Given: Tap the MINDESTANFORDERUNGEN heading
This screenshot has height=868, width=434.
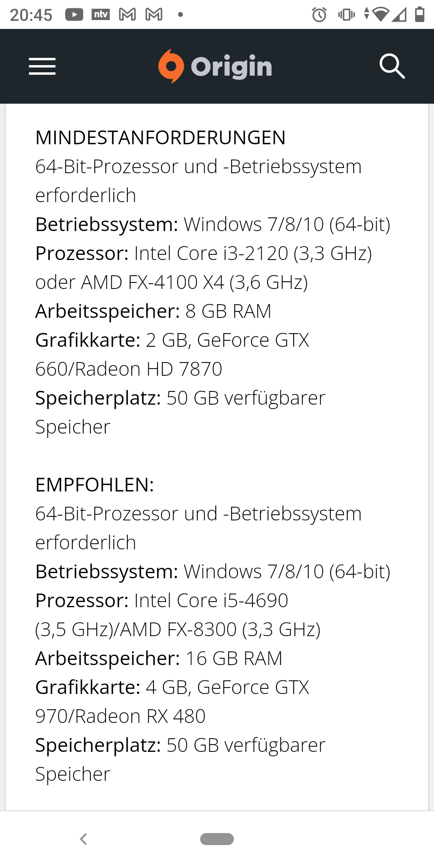Looking at the screenshot, I should (160, 138).
